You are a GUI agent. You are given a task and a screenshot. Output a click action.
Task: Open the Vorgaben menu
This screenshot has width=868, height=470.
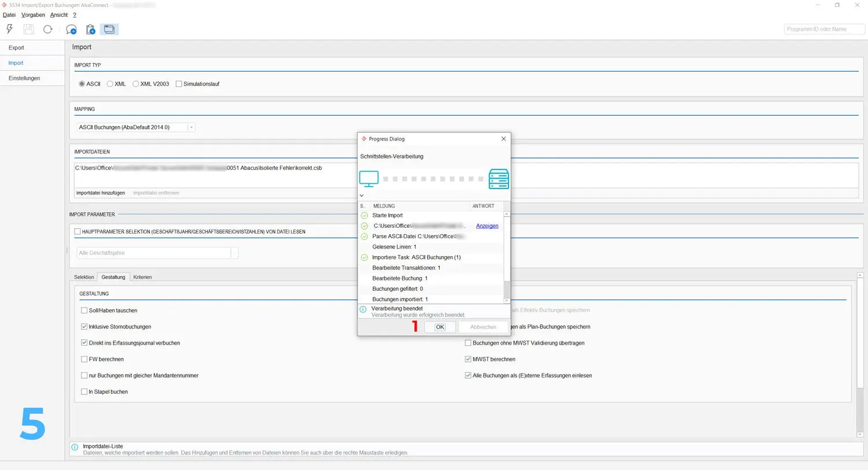pos(33,15)
